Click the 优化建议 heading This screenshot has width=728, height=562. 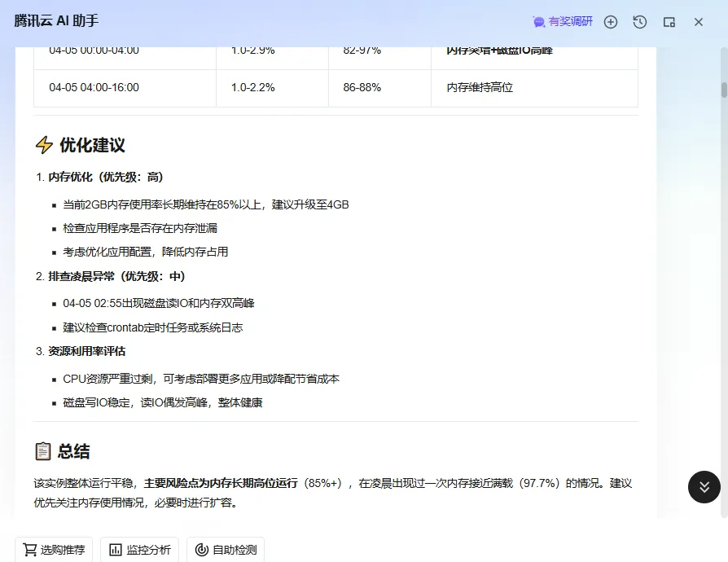point(92,145)
